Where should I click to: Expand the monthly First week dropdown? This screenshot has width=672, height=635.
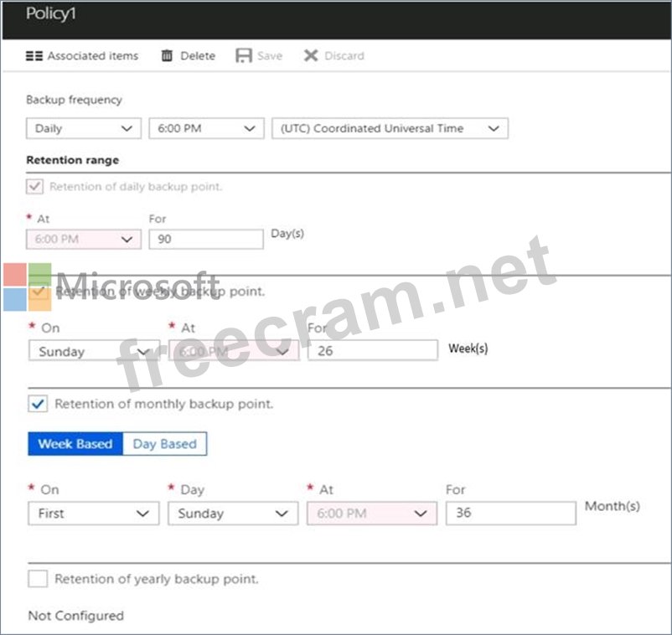click(94, 514)
